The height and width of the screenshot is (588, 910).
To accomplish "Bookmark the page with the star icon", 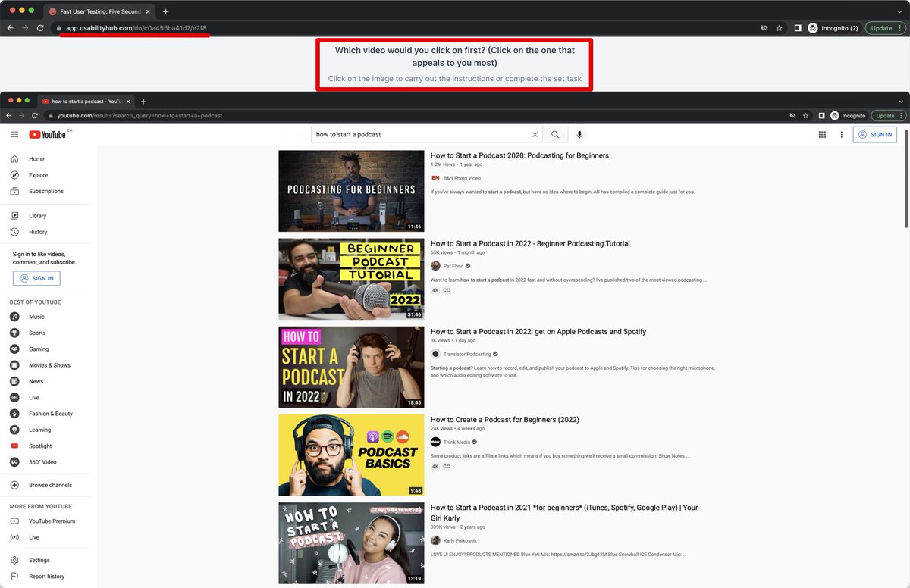I will (779, 28).
